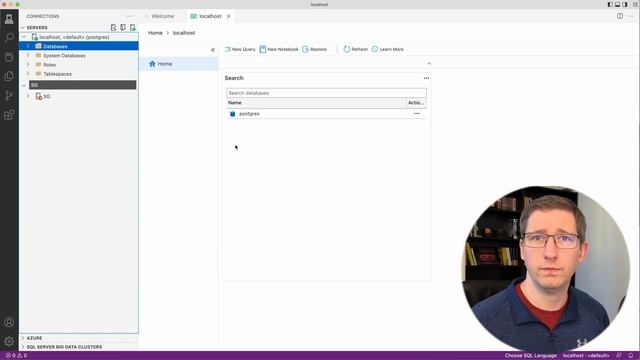Click Learn More in dashboard toolbar
The width and height of the screenshot is (640, 360).
click(387, 49)
